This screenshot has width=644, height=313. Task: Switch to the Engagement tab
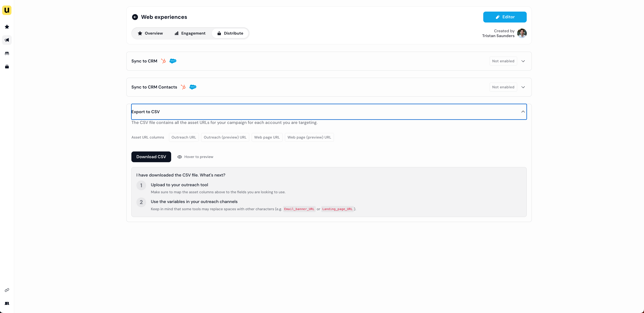pyautogui.click(x=190, y=33)
